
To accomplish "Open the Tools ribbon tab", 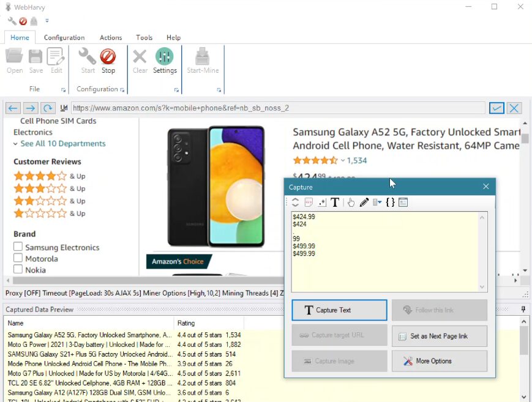I will pyautogui.click(x=144, y=37).
